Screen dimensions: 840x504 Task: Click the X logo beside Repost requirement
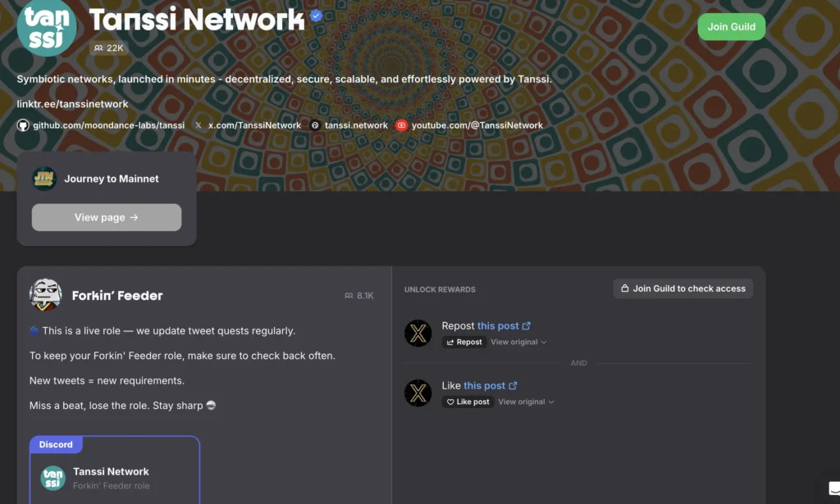tap(418, 334)
